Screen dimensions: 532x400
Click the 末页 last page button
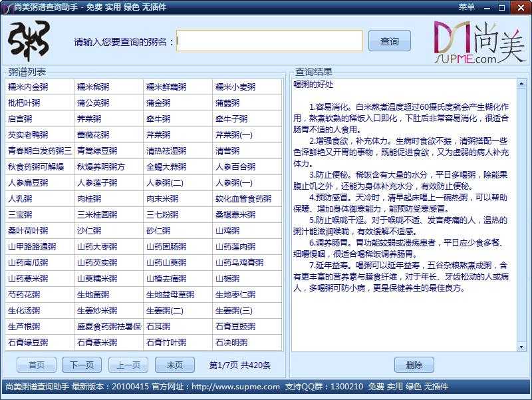pyautogui.click(x=174, y=364)
